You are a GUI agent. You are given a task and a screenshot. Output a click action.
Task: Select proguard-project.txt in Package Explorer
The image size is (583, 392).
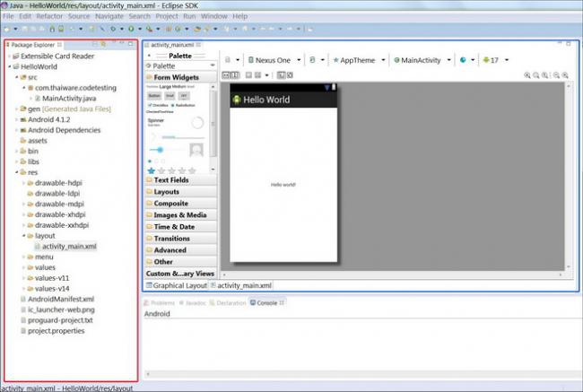click(x=57, y=320)
